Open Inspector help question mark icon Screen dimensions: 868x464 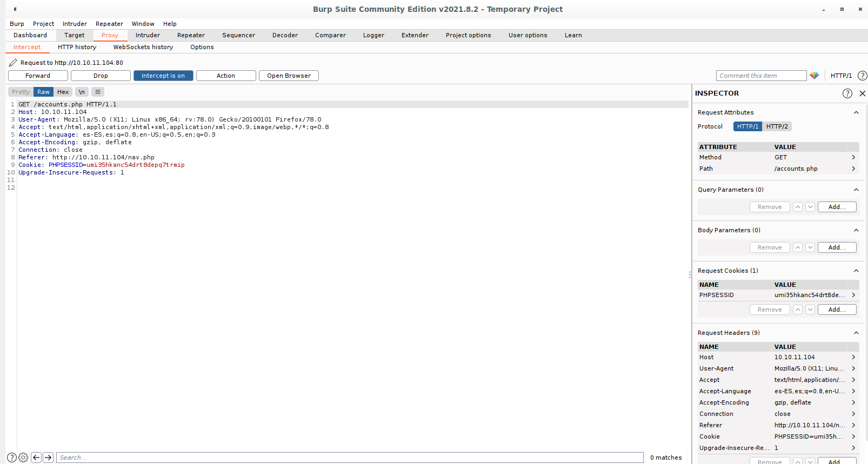click(847, 93)
